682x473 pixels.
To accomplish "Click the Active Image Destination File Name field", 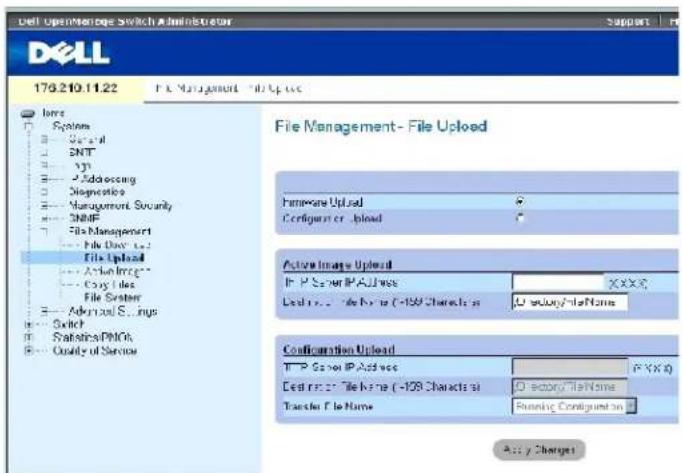I will click(570, 302).
